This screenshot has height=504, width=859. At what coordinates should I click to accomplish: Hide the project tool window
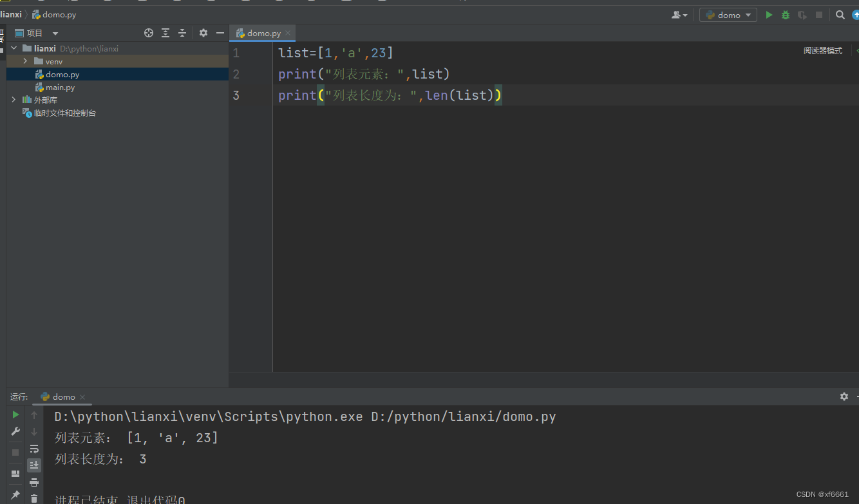[220, 33]
